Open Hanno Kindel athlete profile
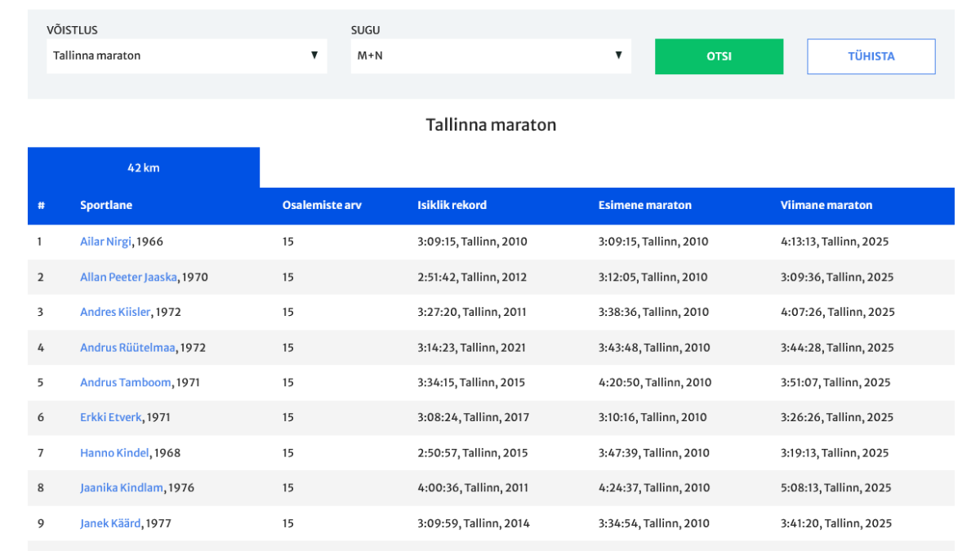 tap(114, 453)
